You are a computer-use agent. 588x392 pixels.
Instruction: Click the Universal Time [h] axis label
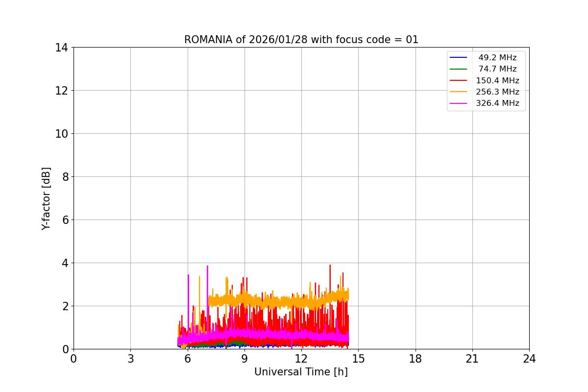(301, 372)
